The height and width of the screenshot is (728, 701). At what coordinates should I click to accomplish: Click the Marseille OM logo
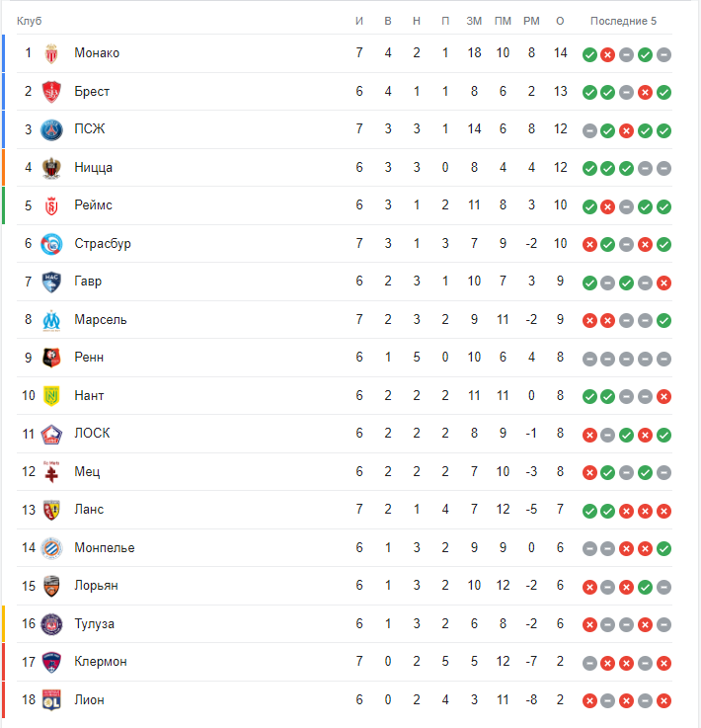pos(51,320)
